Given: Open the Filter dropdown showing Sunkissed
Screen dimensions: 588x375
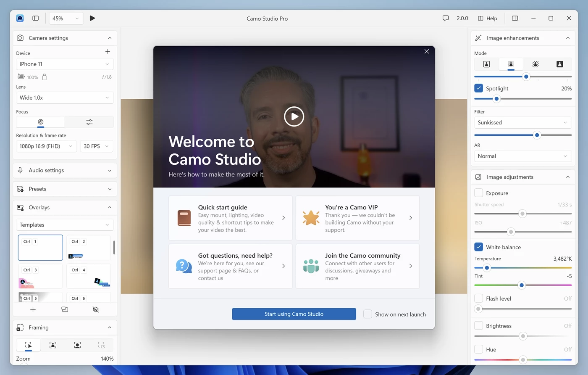Looking at the screenshot, I should coord(522,122).
